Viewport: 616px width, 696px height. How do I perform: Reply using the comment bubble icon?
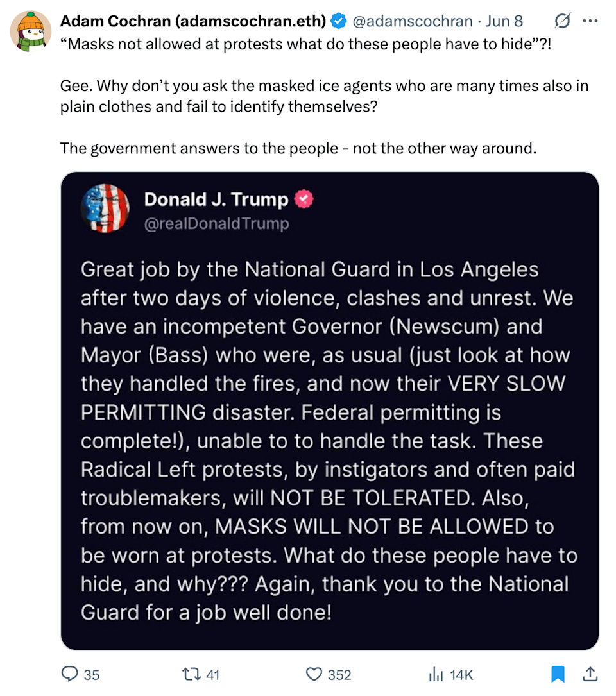(x=69, y=674)
